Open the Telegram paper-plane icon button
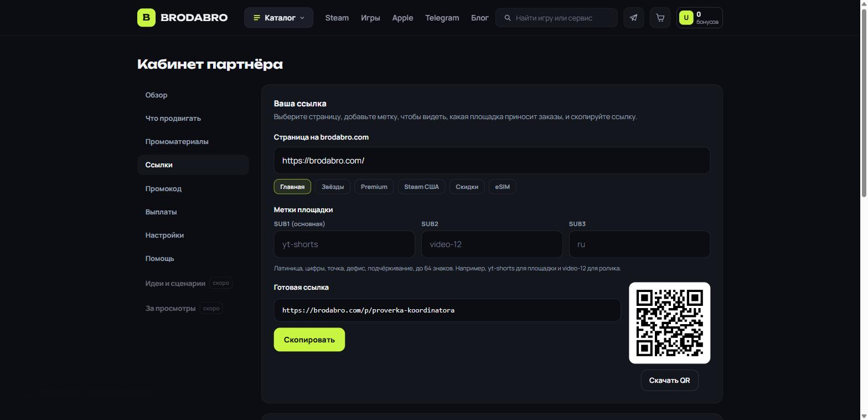The image size is (868, 420). (x=633, y=18)
